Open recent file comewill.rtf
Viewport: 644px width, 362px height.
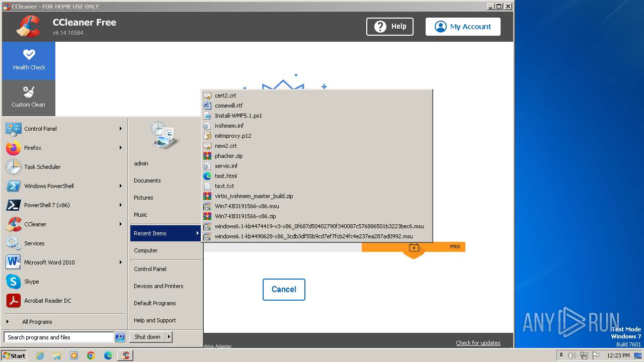click(316, 106)
